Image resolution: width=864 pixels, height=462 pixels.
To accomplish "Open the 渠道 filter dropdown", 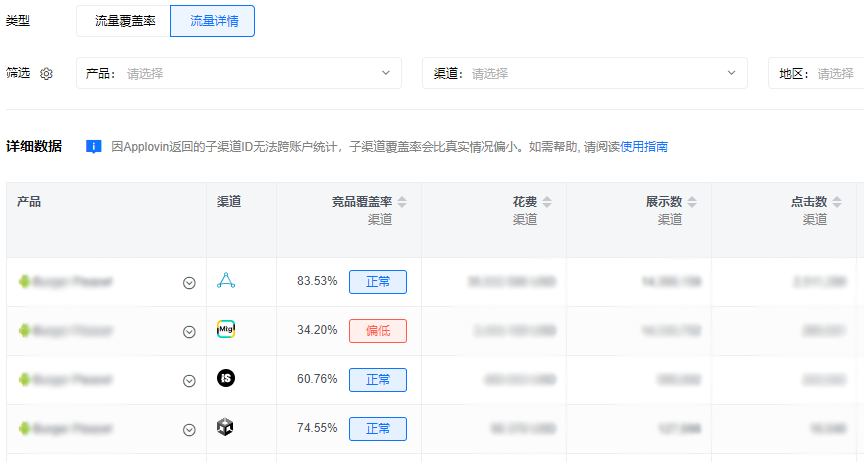I will pyautogui.click(x=585, y=73).
